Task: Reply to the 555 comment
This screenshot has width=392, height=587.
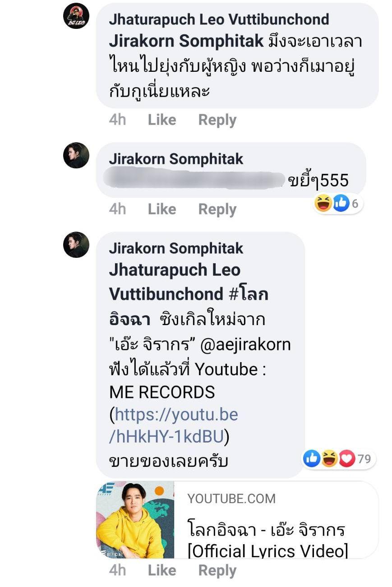Action: (217, 210)
